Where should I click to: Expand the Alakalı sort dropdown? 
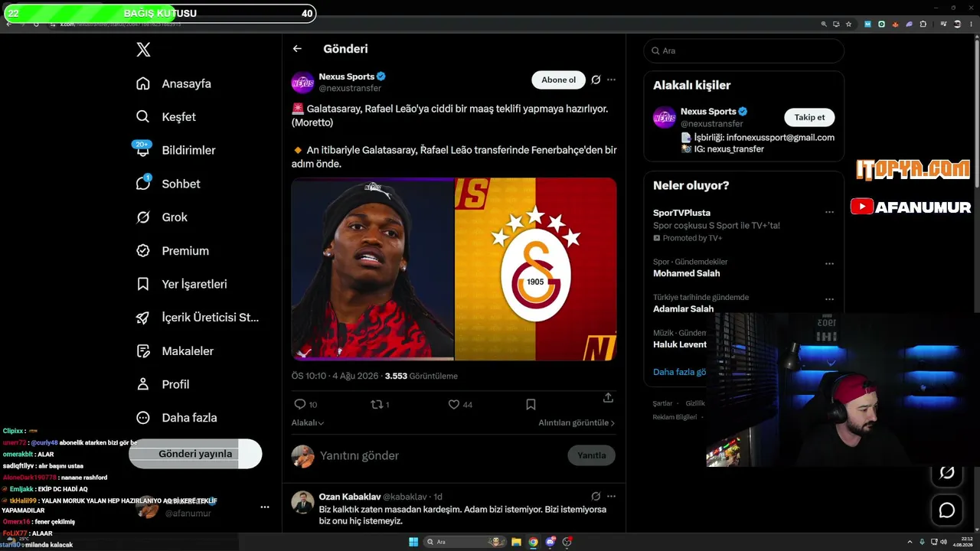coord(308,422)
